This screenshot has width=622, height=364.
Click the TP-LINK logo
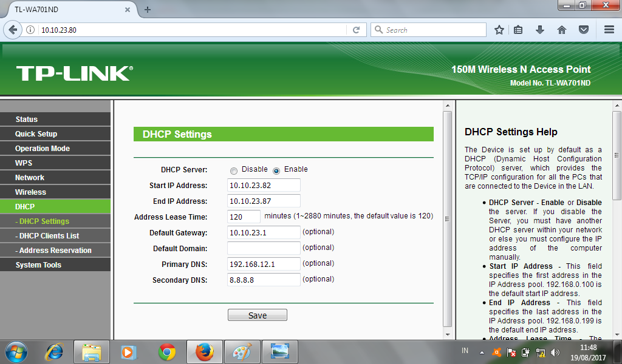[75, 73]
